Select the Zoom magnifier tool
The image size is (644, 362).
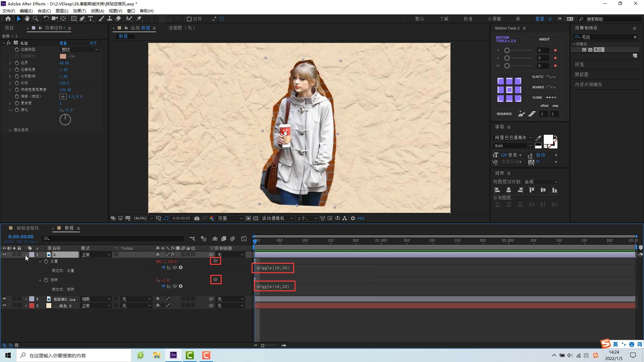(x=36, y=19)
